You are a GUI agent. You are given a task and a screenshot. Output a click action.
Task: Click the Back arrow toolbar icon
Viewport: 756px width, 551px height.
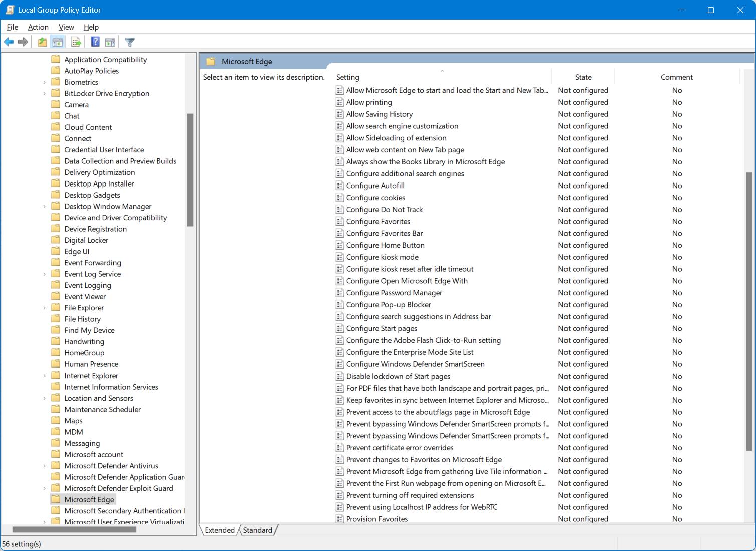(x=9, y=42)
